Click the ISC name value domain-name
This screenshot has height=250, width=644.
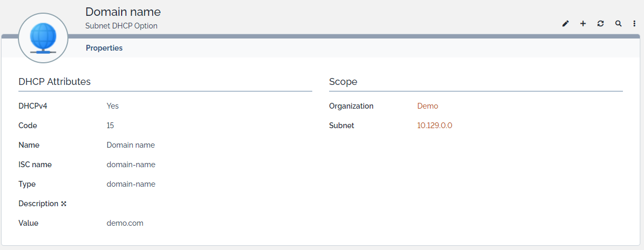[131, 165]
